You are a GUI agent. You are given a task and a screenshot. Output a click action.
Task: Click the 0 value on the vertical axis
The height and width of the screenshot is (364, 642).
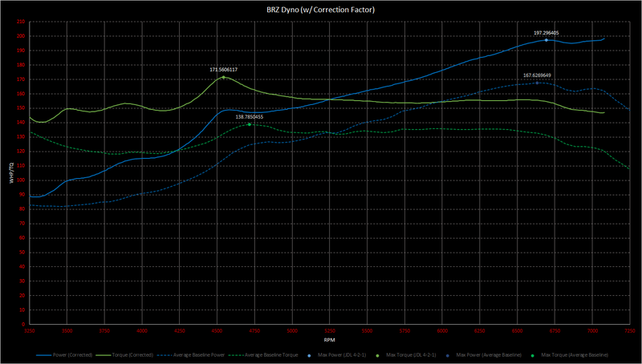[x=24, y=325]
